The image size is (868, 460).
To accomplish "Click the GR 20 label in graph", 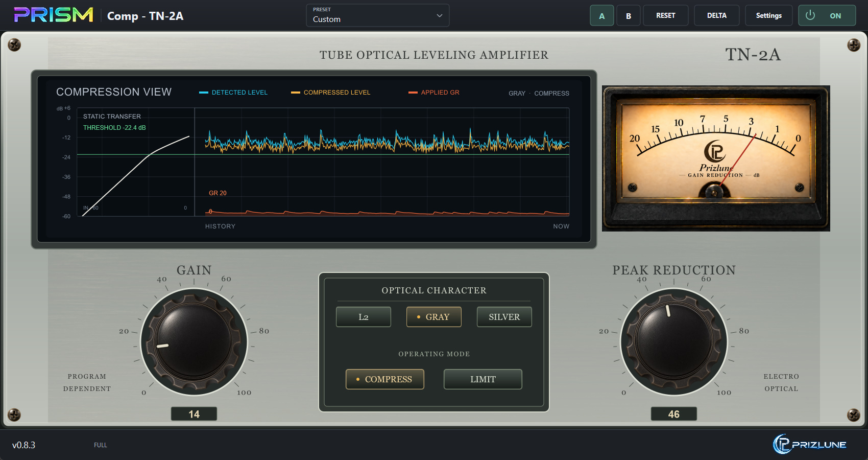I will point(218,193).
